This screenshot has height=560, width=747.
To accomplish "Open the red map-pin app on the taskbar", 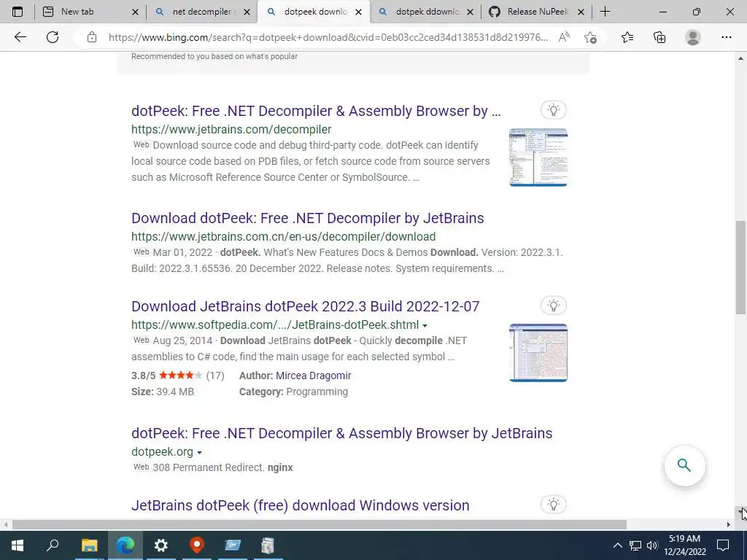I will point(197,545).
